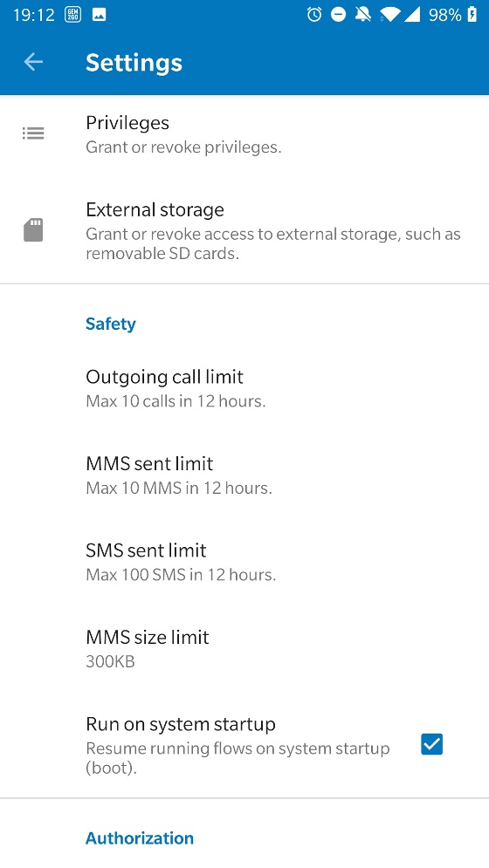Tap the battery charging icon
This screenshot has height=868, width=489.
tap(472, 15)
